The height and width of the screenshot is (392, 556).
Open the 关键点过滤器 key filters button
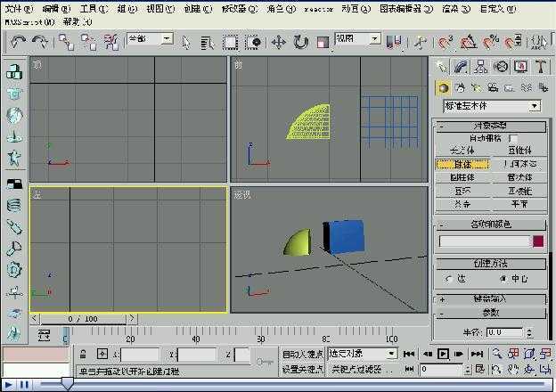pos(362,370)
